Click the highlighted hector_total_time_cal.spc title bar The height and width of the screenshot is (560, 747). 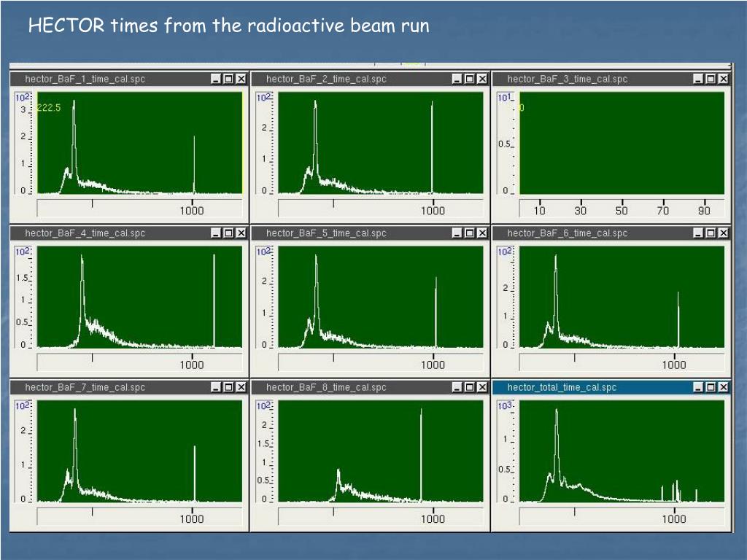611,387
